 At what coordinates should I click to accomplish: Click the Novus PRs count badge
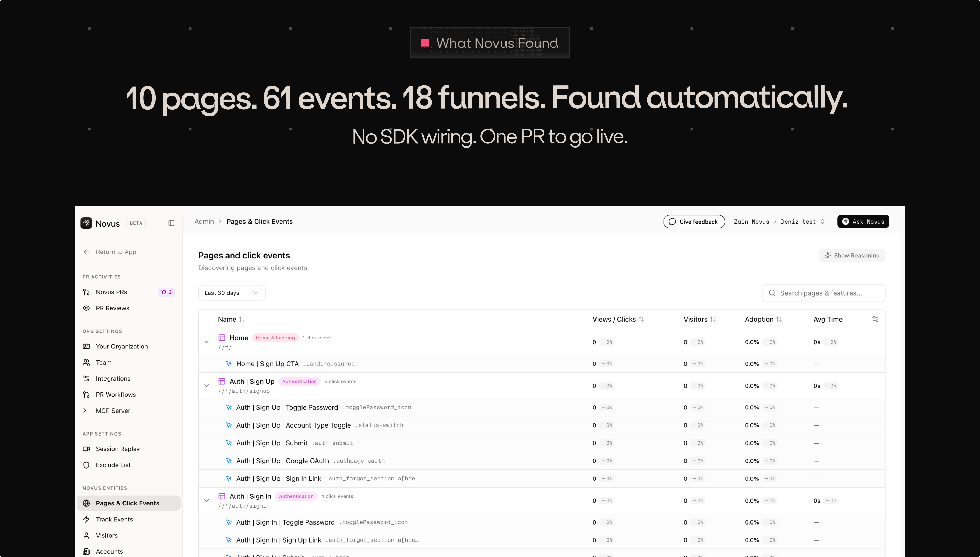(x=166, y=292)
